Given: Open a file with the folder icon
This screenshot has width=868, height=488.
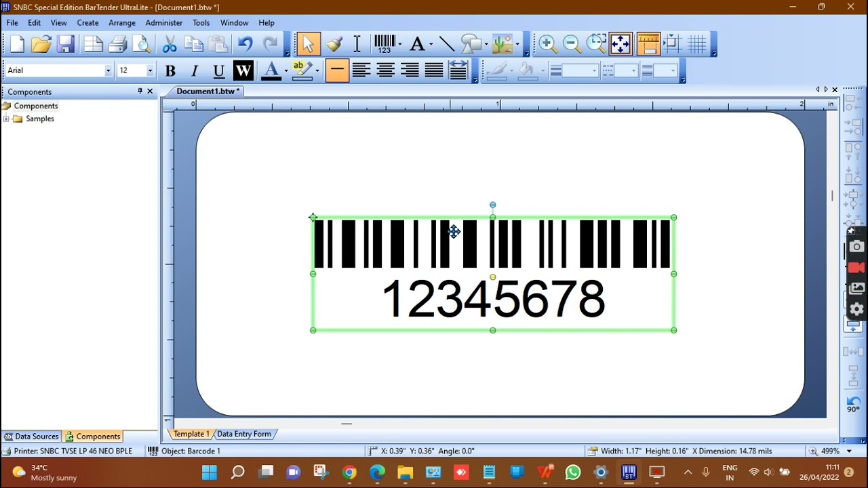Looking at the screenshot, I should (41, 45).
